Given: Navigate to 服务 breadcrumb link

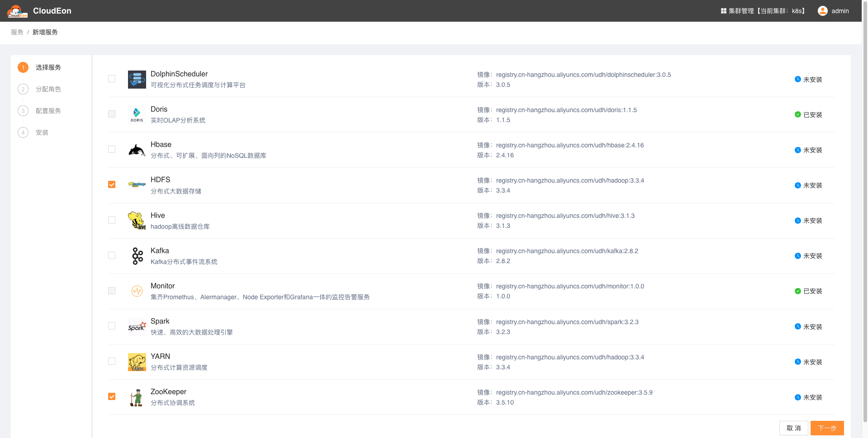Looking at the screenshot, I should (x=17, y=32).
